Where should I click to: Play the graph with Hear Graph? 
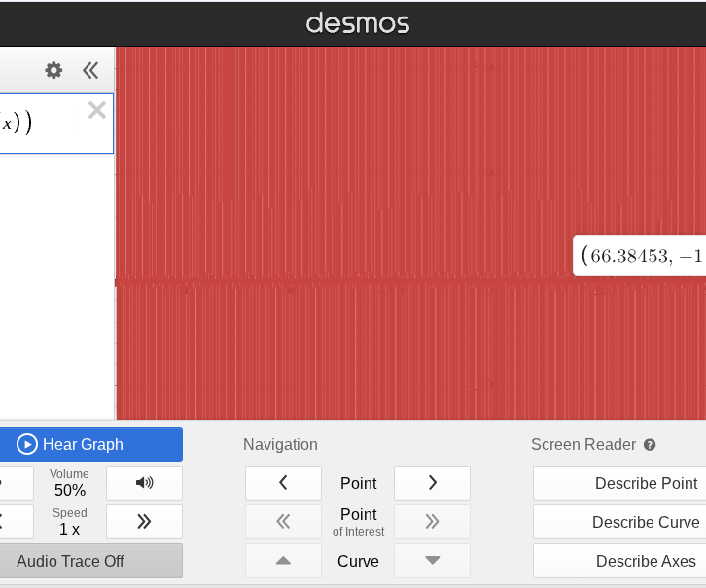pos(90,444)
